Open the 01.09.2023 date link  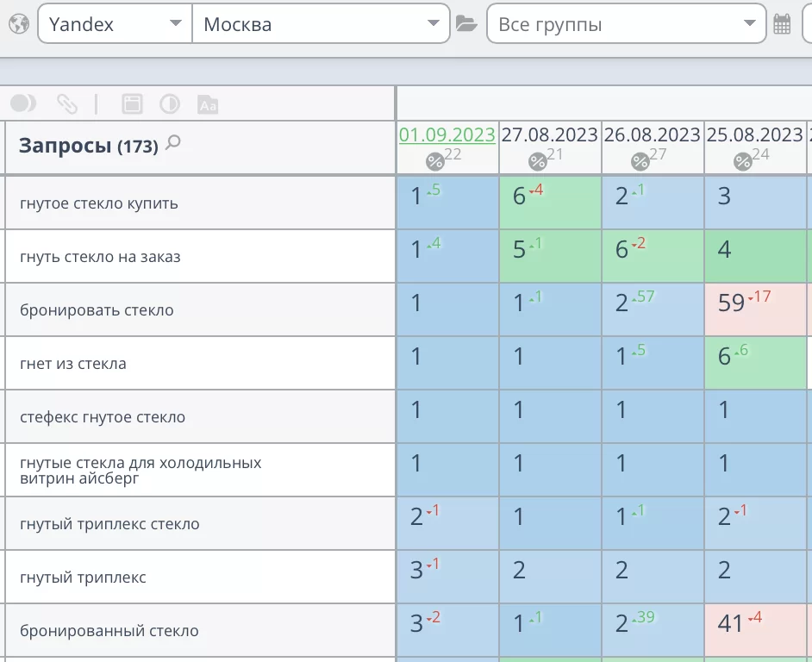point(447,135)
